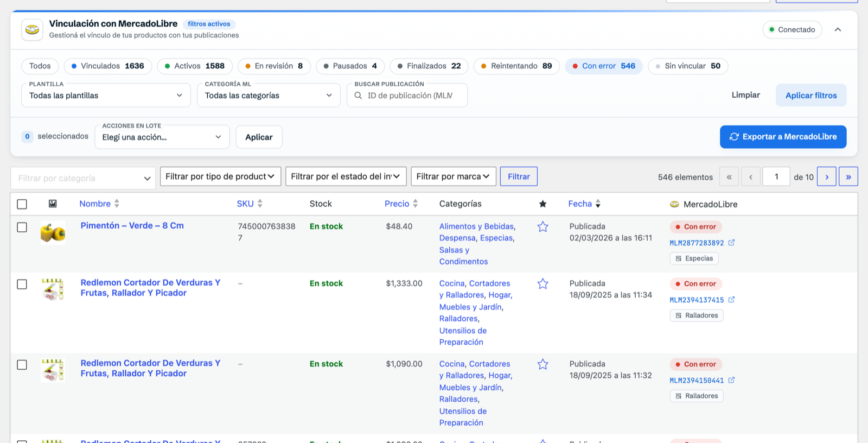Select the Vinculados 1636 filter
This screenshot has width=868, height=443.
coord(108,66)
